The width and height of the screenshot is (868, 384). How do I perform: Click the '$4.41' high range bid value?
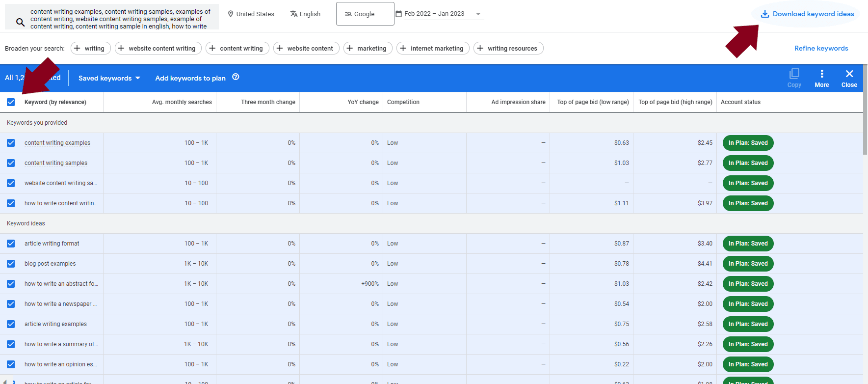pyautogui.click(x=705, y=264)
